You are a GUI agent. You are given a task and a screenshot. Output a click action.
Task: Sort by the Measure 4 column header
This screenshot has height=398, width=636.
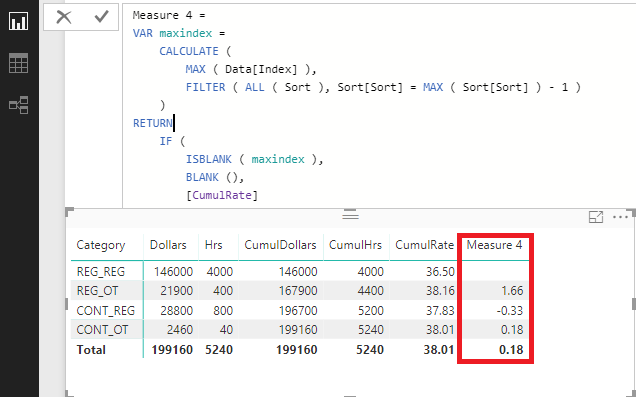pyautogui.click(x=494, y=245)
